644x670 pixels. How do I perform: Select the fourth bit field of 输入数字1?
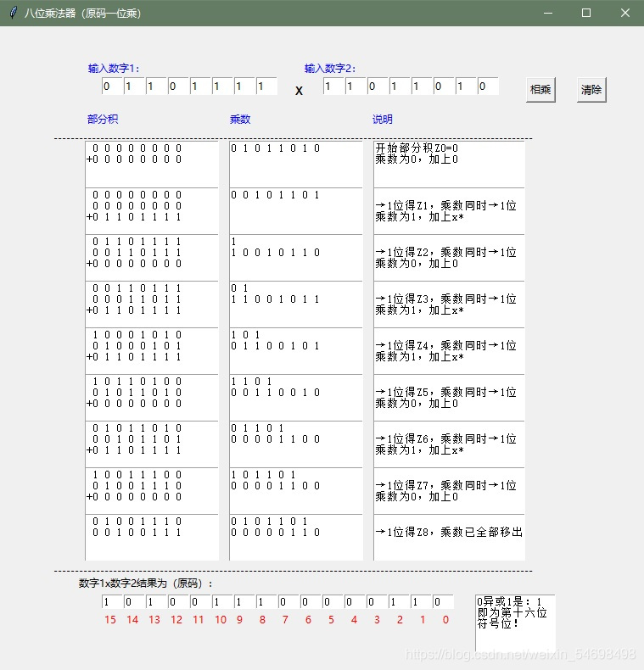[178, 87]
